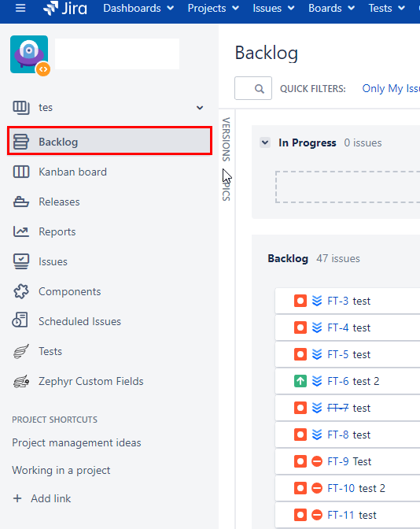
Task: Open the Projects dropdown menu
Action: pyautogui.click(x=213, y=8)
